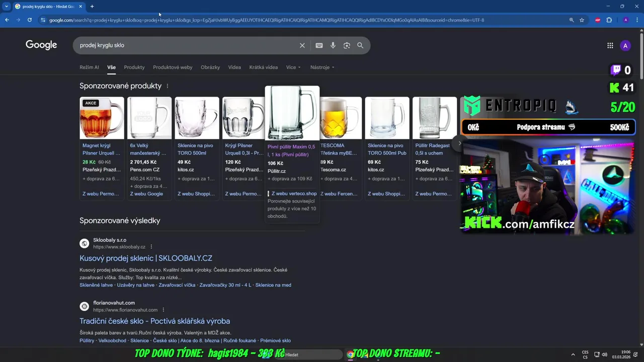Click the site info icon next to the URL
This screenshot has width=644, height=362.
pyautogui.click(x=43, y=20)
